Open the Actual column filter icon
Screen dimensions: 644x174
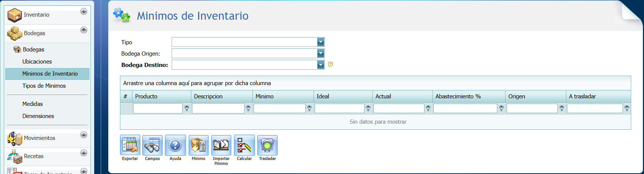[x=428, y=109]
